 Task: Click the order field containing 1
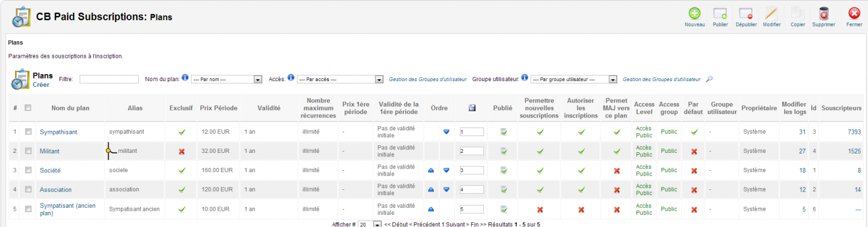tap(472, 132)
